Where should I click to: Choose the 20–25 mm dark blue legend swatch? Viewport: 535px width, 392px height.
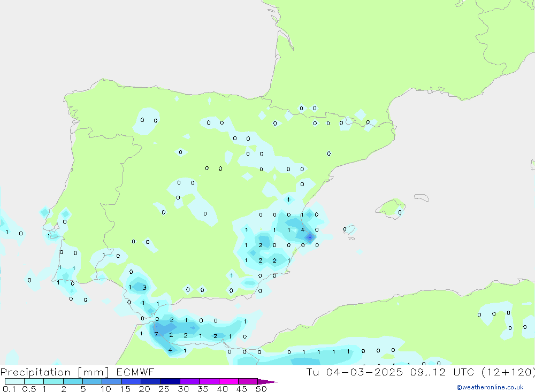pyautogui.click(x=150, y=381)
